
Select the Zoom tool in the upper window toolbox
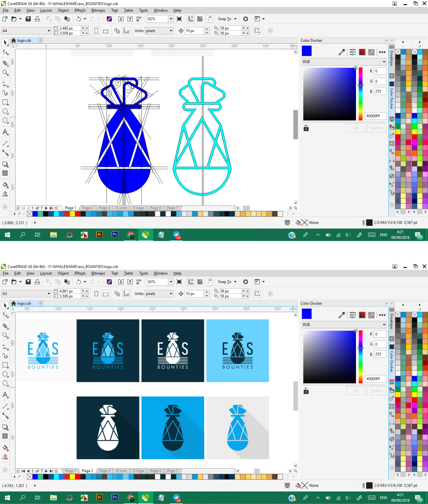coord(5,72)
